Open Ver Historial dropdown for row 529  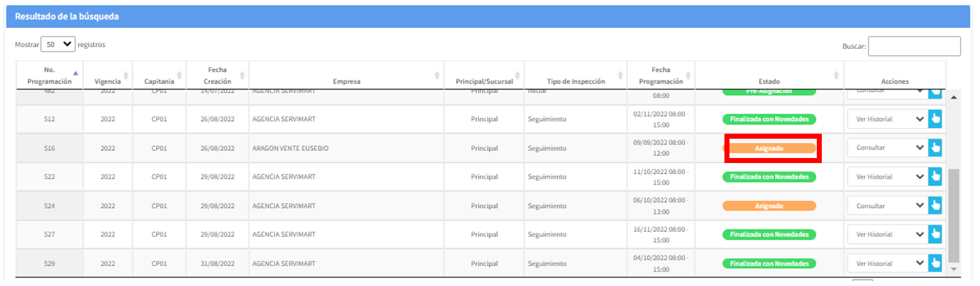click(887, 263)
